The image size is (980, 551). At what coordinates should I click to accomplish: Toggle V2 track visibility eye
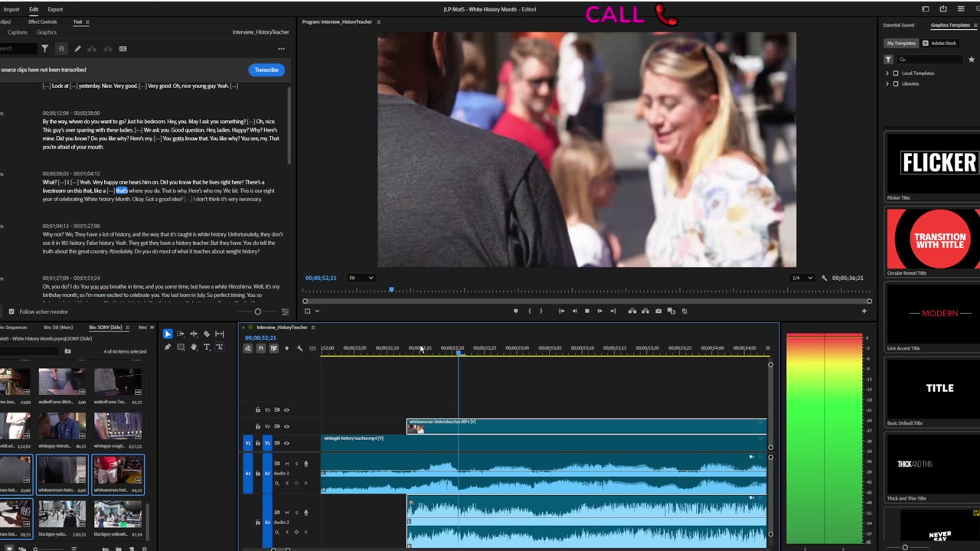(286, 426)
